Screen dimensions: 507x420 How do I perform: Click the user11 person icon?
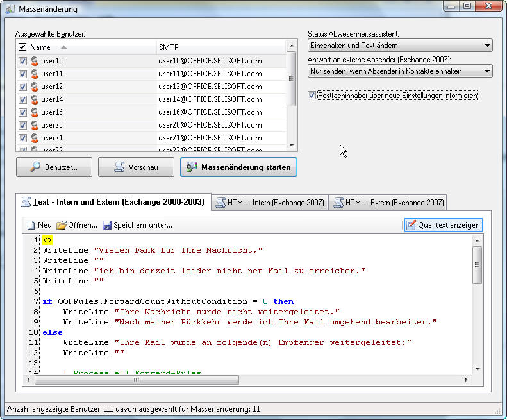click(34, 74)
